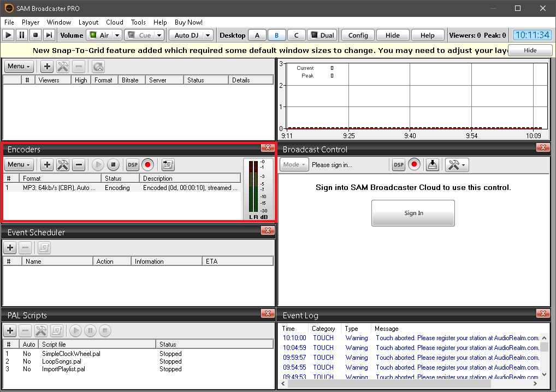Image resolution: width=556 pixels, height=392 pixels.
Task: Add a statistic relay with plus icon
Action: [x=47, y=66]
